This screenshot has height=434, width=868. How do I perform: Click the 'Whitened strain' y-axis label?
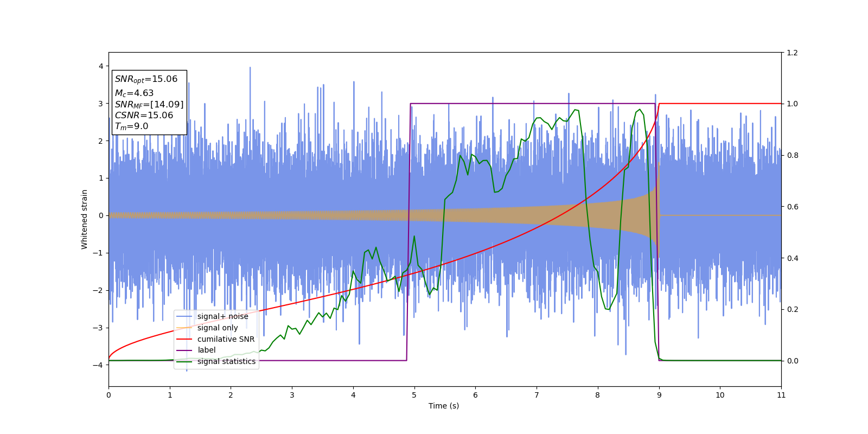85,219
